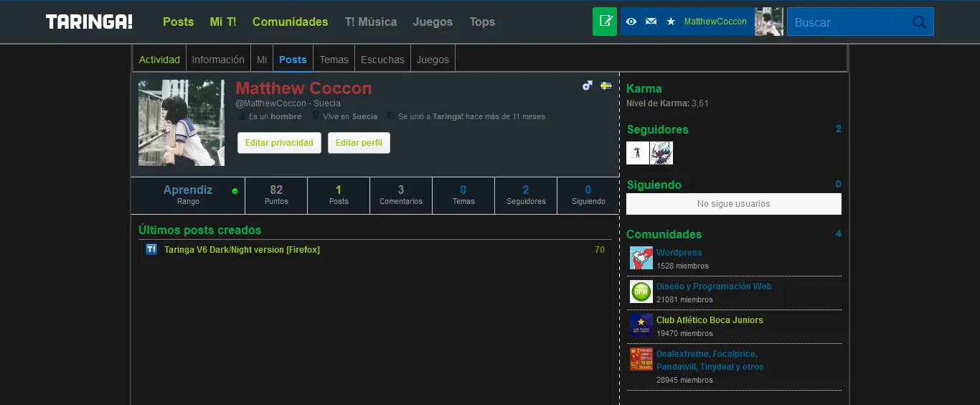Click 'Vive en Suecia' text
980x405 pixels.
(349, 116)
